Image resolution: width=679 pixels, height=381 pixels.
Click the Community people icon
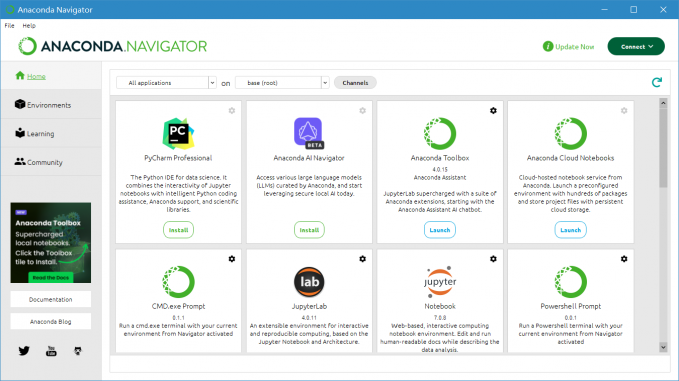[20, 161]
